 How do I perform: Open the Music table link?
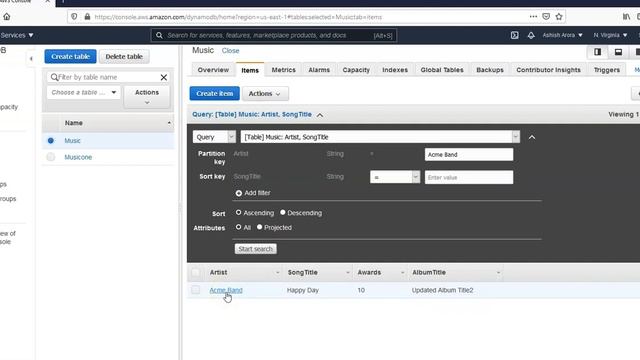(x=72, y=141)
